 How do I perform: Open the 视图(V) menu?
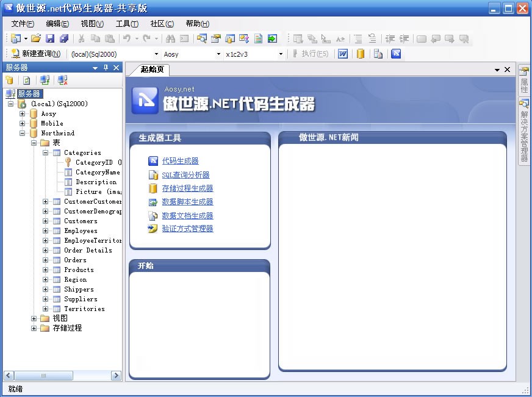[x=92, y=24]
